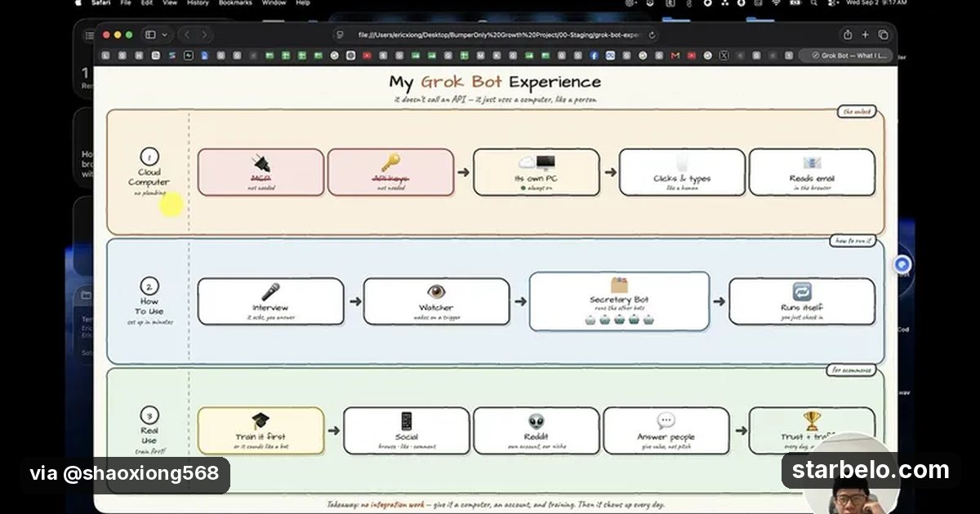Click the Clicks & types card text

(682, 179)
